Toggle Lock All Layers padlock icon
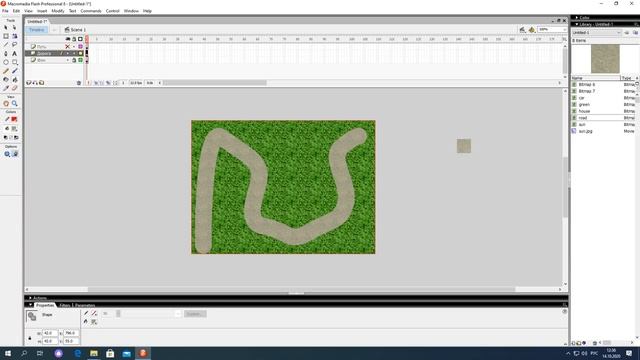Viewport: 640px width, 360px height. 74,39
